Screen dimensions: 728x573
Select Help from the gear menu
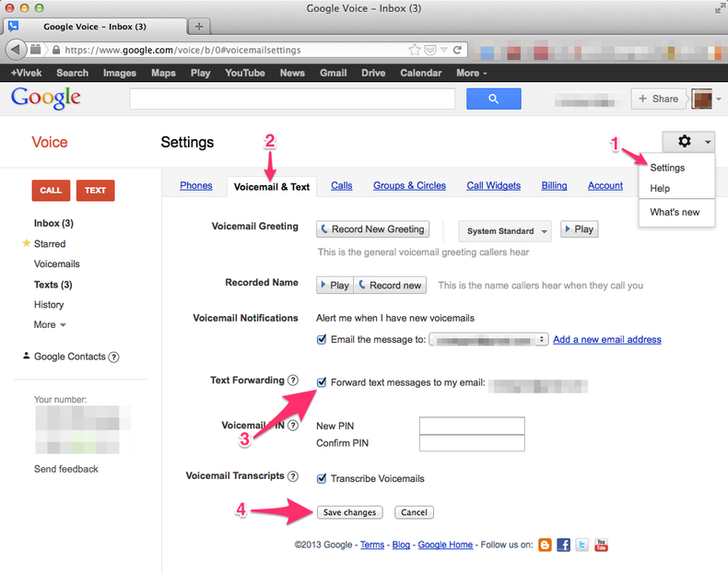[660, 188]
